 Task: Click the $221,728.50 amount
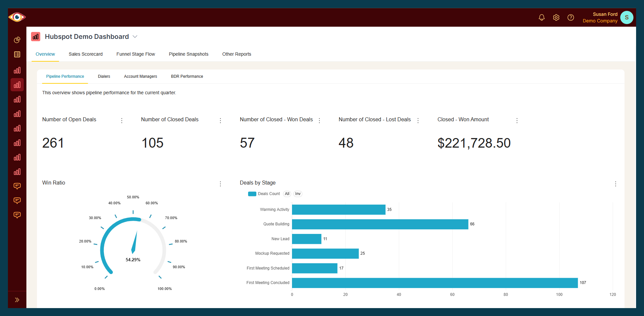[474, 143]
